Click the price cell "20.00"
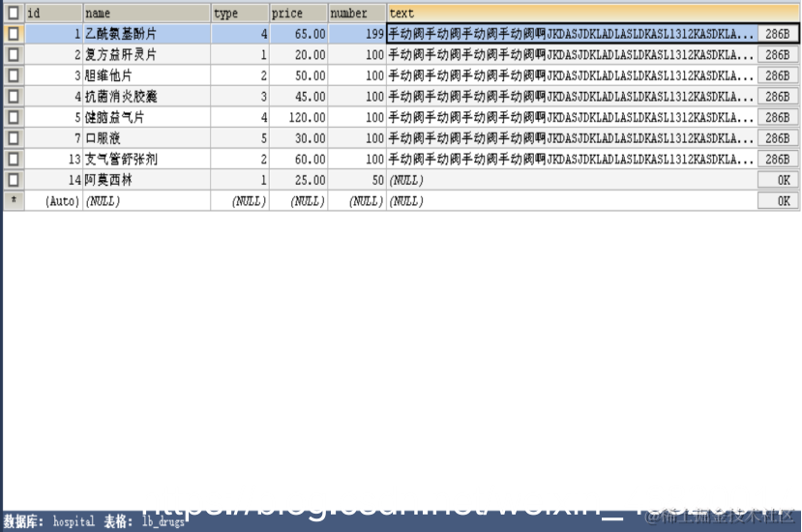The width and height of the screenshot is (802, 532). [299, 55]
